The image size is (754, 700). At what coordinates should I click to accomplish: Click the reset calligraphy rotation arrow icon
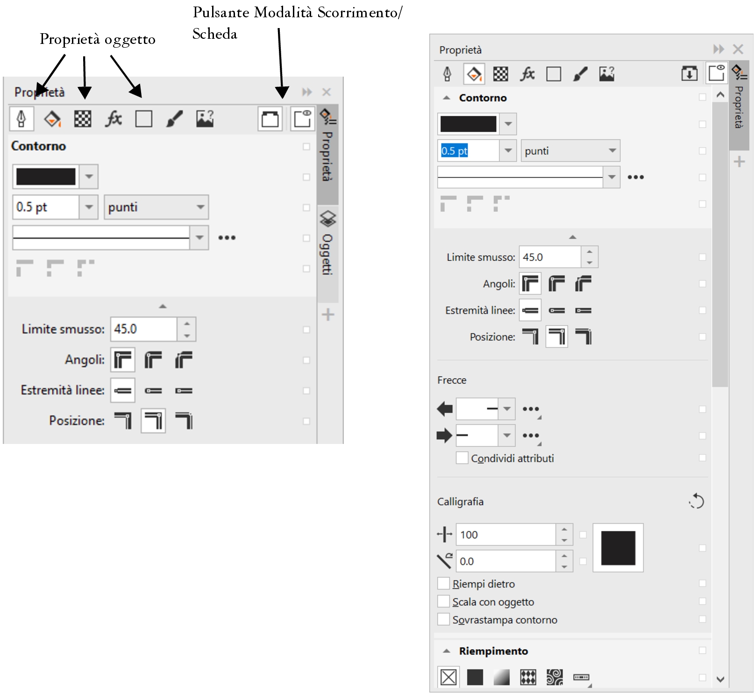[696, 501]
